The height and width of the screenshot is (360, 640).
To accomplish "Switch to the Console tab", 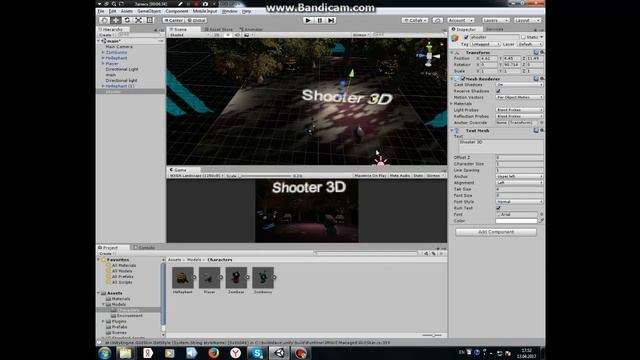I will click(144, 247).
